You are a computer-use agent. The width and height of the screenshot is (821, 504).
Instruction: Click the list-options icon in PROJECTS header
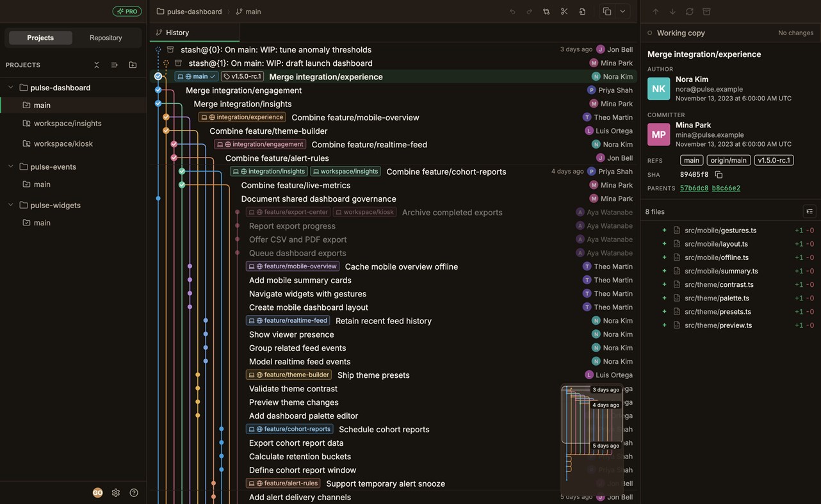coord(115,65)
